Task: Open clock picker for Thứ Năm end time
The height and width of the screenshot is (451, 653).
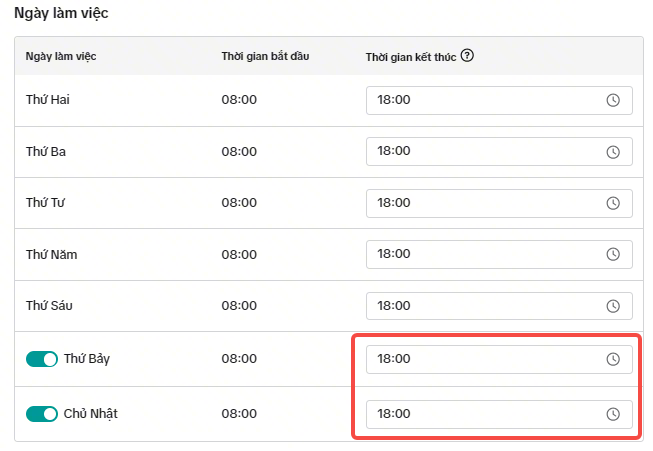Action: [614, 254]
